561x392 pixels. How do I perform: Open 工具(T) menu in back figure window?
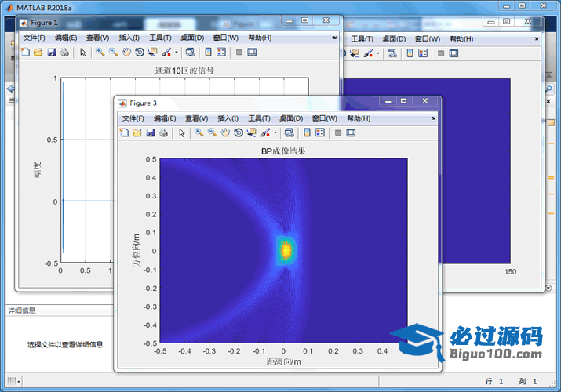point(362,39)
